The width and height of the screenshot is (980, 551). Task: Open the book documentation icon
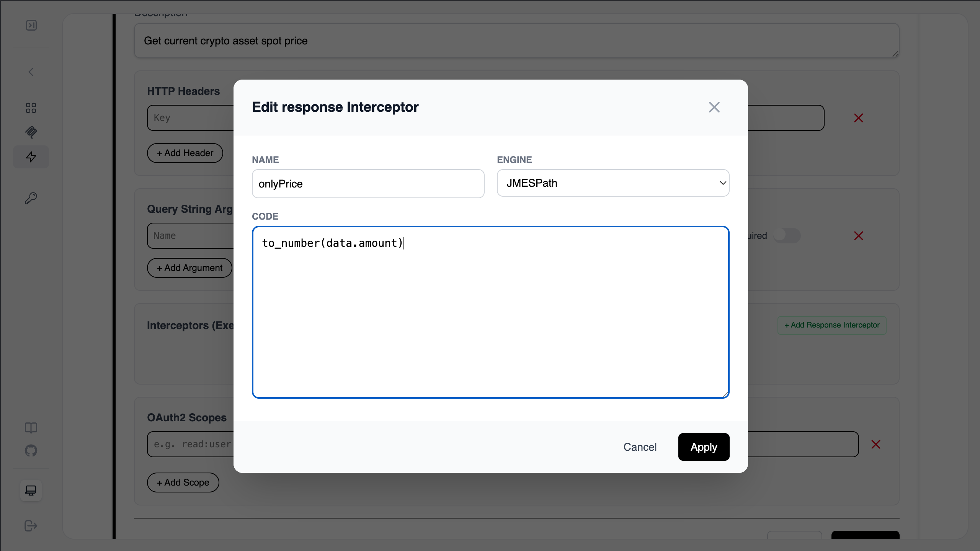coord(31,427)
